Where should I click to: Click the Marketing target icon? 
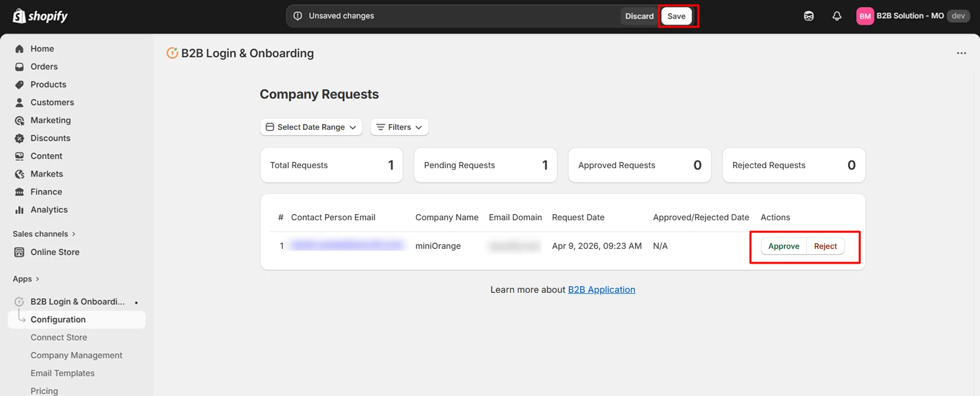pyautogui.click(x=19, y=121)
